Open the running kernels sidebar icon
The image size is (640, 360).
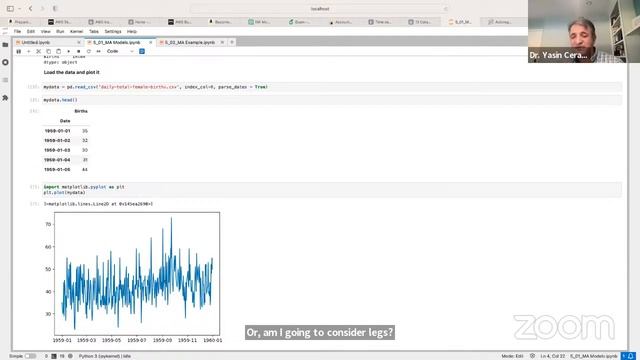pos(5,62)
